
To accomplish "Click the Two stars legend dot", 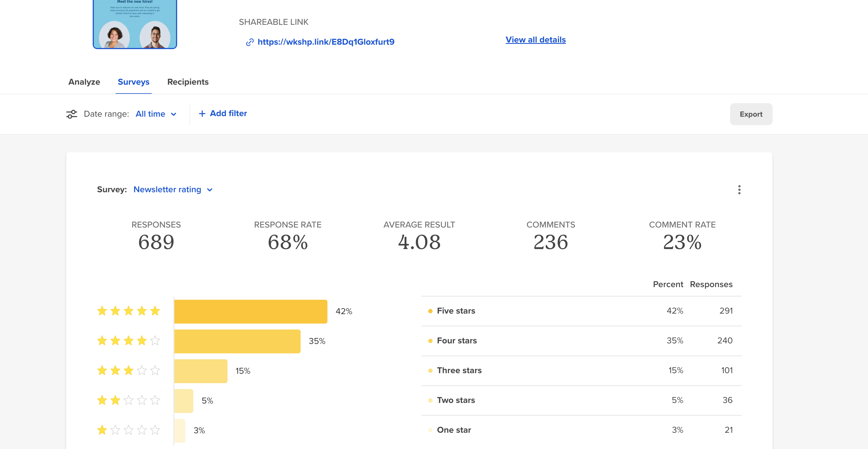I will (430, 400).
